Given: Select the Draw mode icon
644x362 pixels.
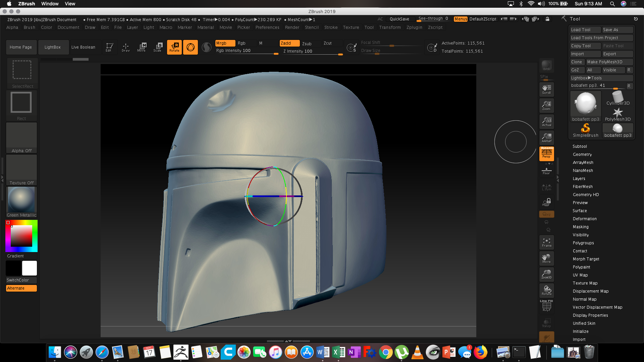Looking at the screenshot, I should (x=126, y=47).
